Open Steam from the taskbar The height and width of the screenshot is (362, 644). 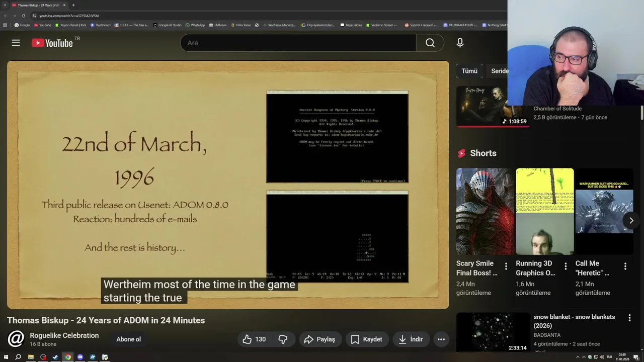[55, 357]
